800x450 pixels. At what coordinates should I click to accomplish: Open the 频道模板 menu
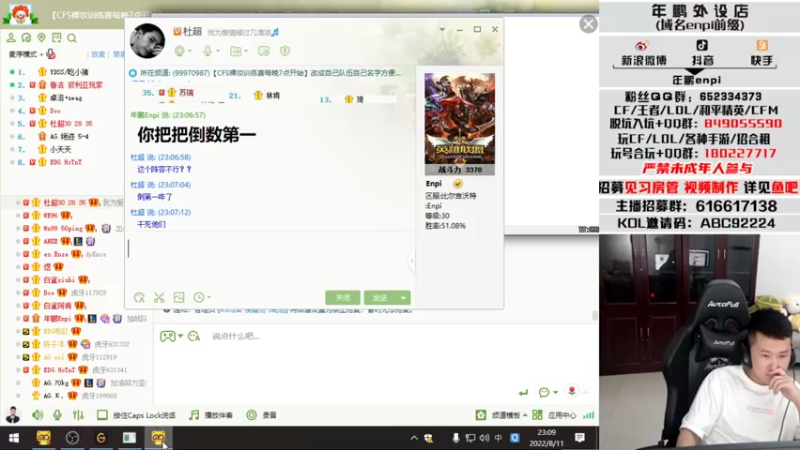(x=501, y=415)
